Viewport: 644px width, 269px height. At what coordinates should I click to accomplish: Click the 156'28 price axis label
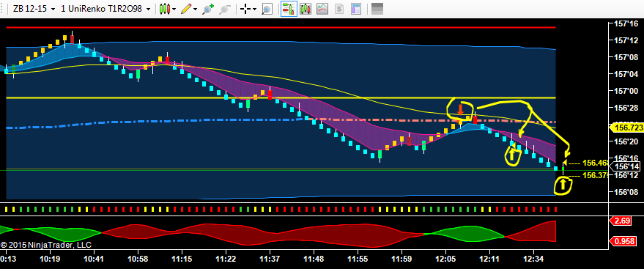[x=626, y=108]
